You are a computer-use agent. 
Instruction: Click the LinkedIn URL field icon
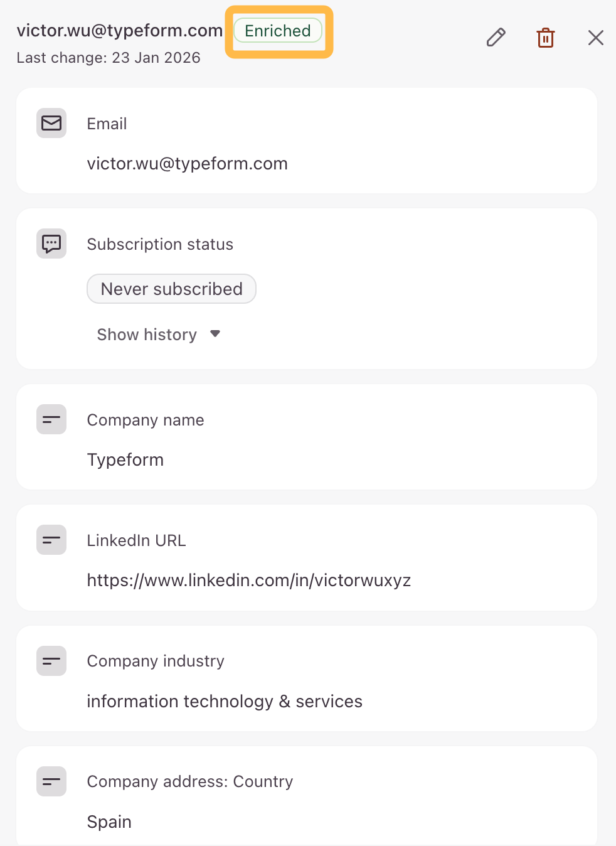[x=51, y=540]
